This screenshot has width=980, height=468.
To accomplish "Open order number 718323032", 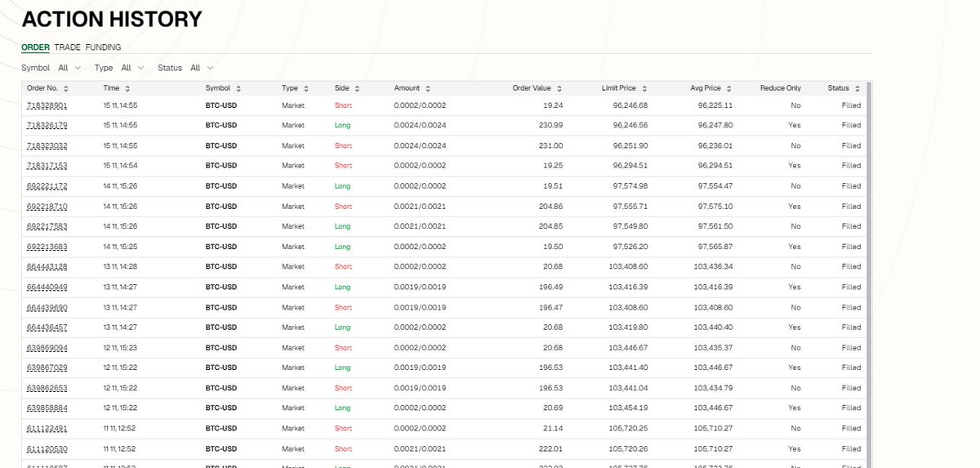I will (x=47, y=146).
